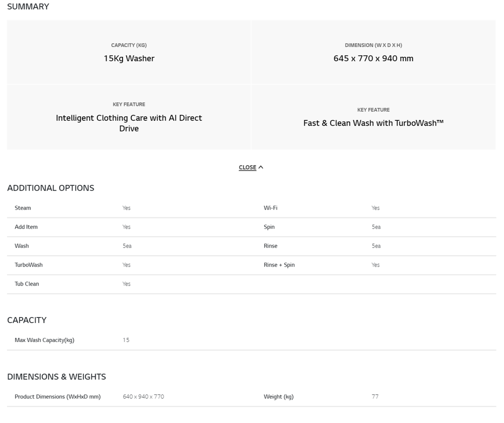The width and height of the screenshot is (504, 423).
Task: Click the Weight (kg) label
Action: pos(278,397)
